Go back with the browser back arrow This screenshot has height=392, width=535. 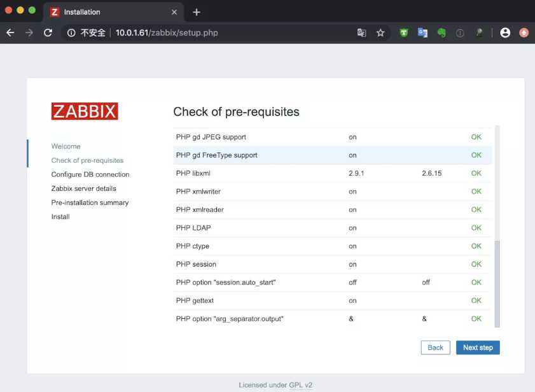coord(10,33)
